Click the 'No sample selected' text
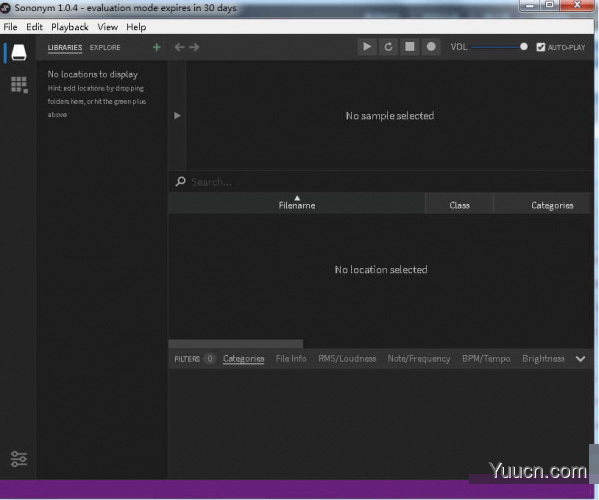599x500 pixels. pos(390,116)
